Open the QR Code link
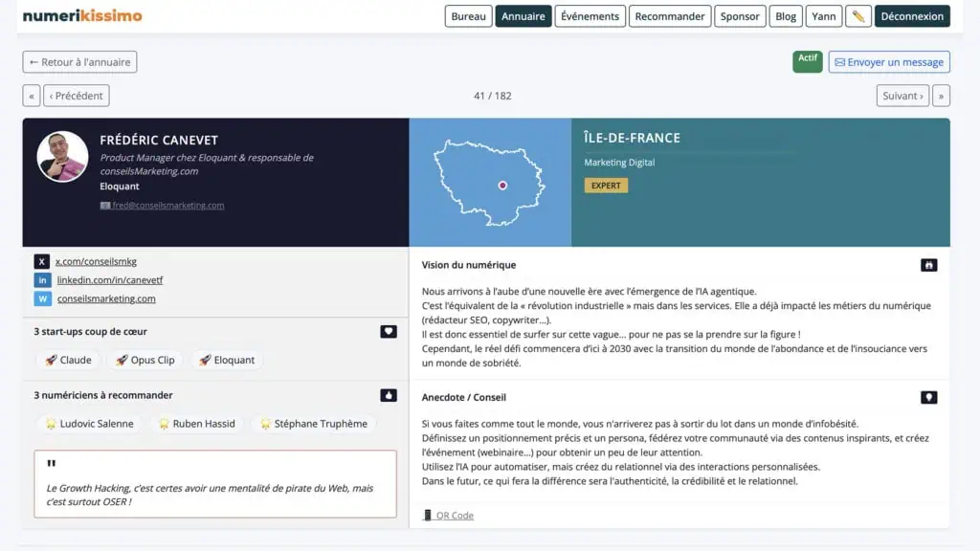Screen dimensions: 980x551 454,516
